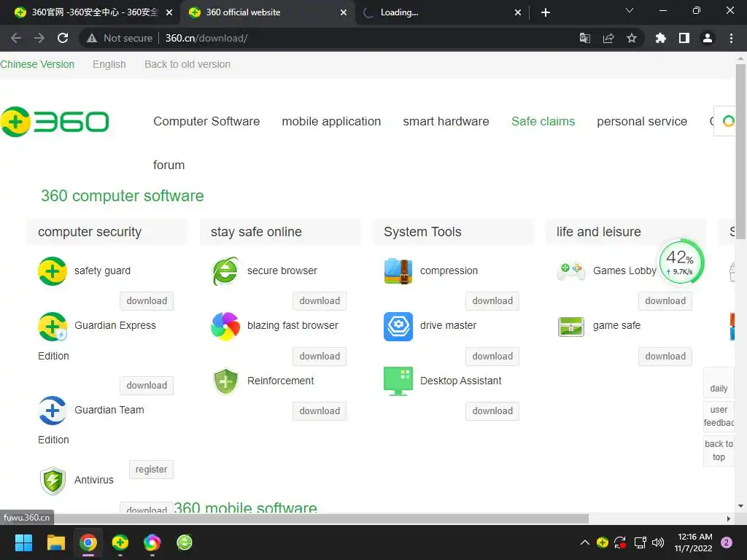Image resolution: width=747 pixels, height=560 pixels.
Task: Click the 360 safety guard taskbar icon
Action: tap(120, 542)
